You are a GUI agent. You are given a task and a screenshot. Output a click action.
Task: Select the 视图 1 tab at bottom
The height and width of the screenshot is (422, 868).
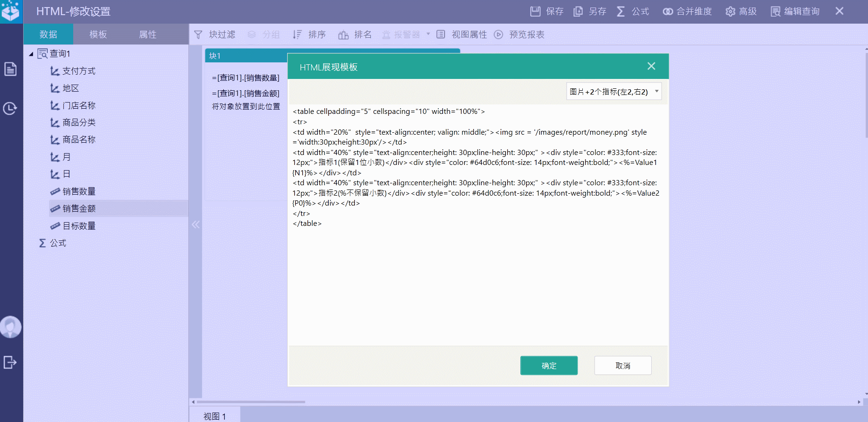click(215, 416)
